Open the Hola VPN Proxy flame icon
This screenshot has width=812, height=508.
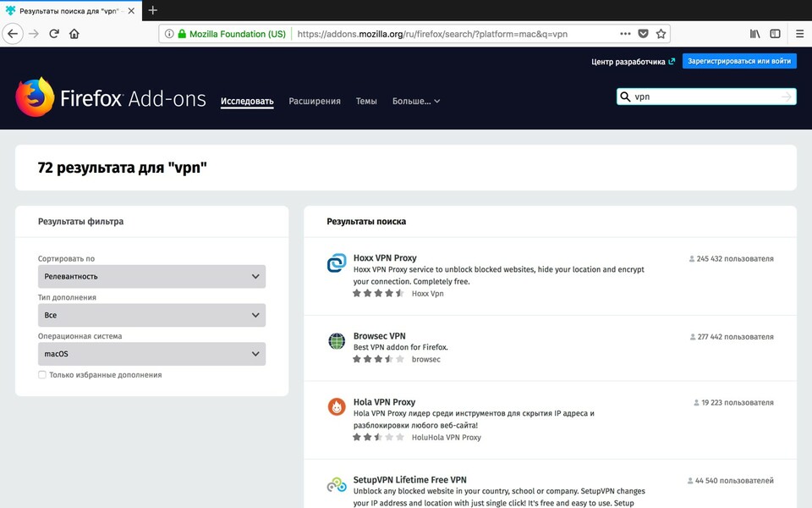pos(337,407)
